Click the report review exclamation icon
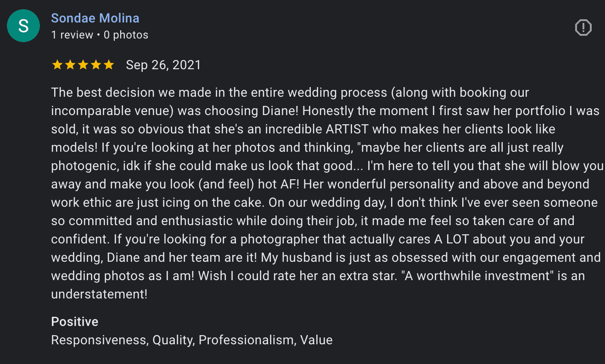This screenshot has width=605, height=364. 583,28
